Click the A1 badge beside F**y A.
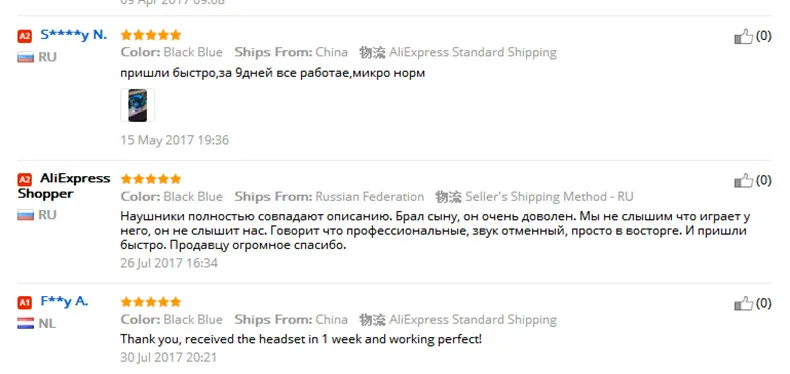This screenshot has height=374, width=790. [x=24, y=302]
